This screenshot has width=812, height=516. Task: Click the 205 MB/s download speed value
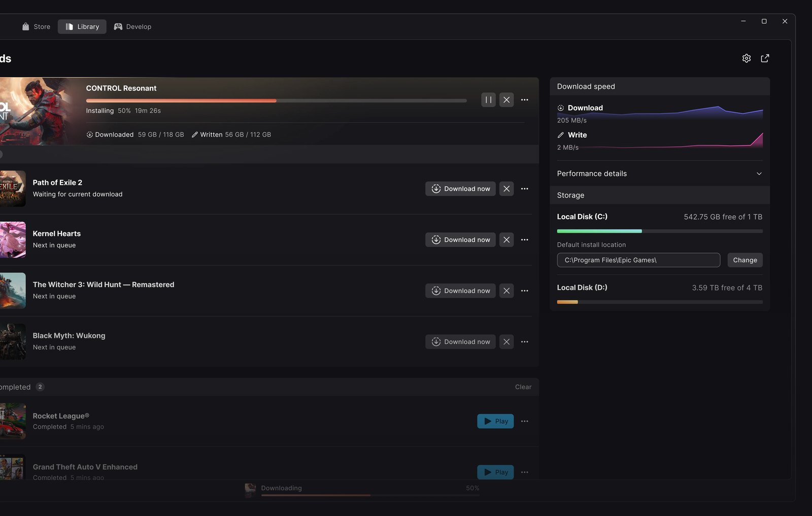tap(571, 120)
